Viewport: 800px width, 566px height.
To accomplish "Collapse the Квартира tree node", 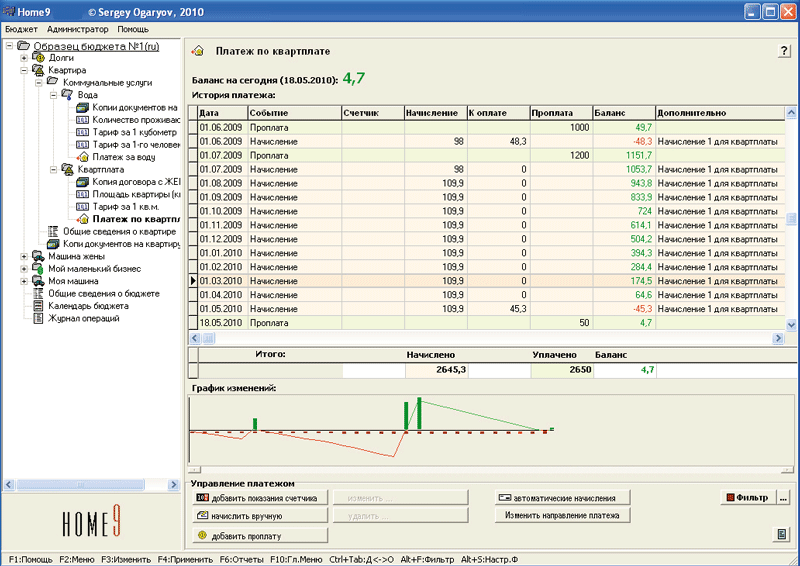I will tap(23, 70).
